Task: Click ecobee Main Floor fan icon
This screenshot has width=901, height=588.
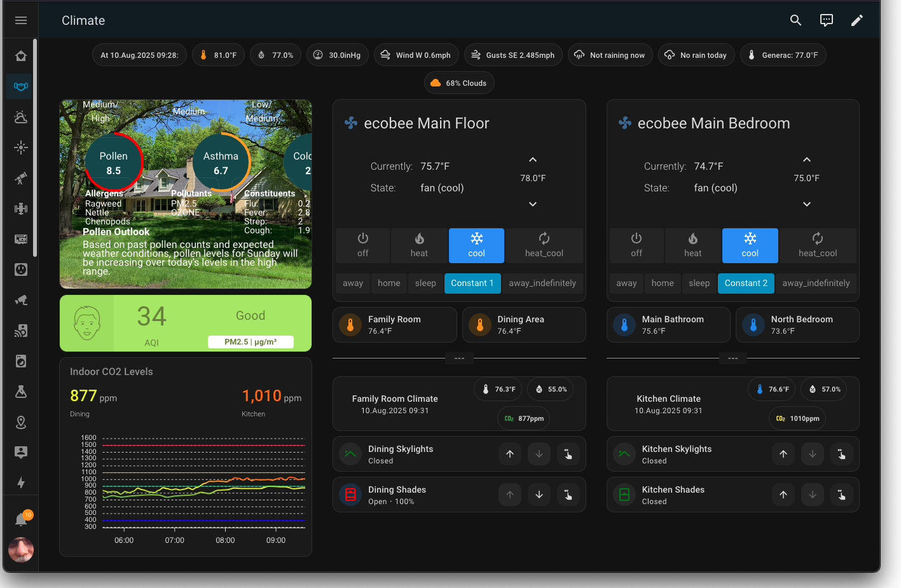Action: (350, 123)
